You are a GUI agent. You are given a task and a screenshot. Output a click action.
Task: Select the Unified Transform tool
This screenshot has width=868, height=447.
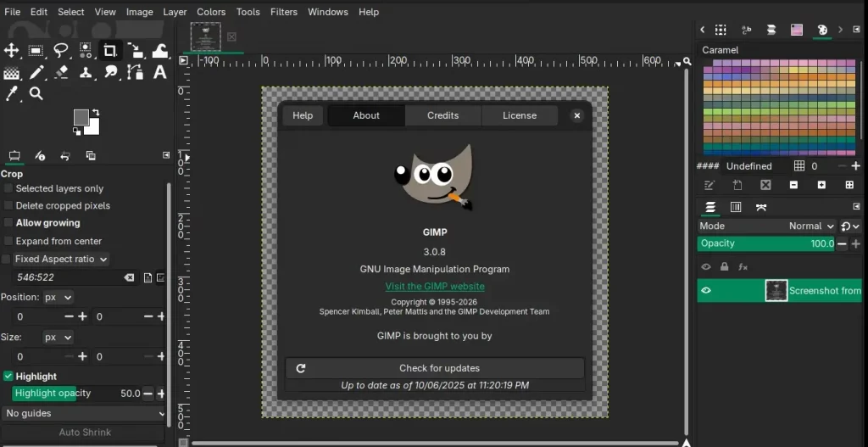[135, 51]
